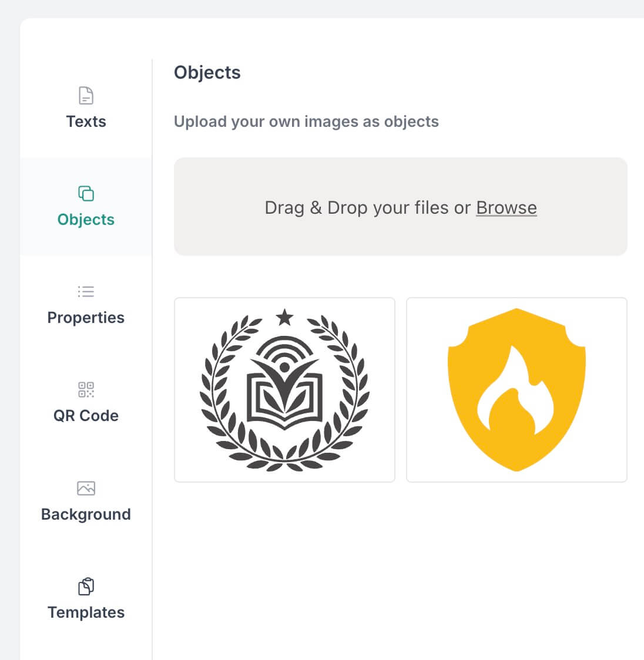
Task: Click the Templates clipboard icon
Action: (x=86, y=586)
